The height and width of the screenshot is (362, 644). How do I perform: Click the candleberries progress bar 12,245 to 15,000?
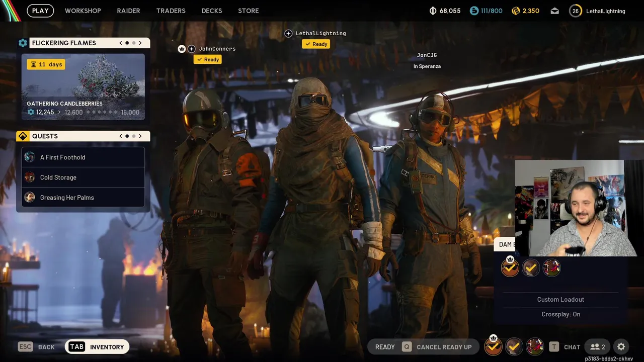(x=83, y=112)
